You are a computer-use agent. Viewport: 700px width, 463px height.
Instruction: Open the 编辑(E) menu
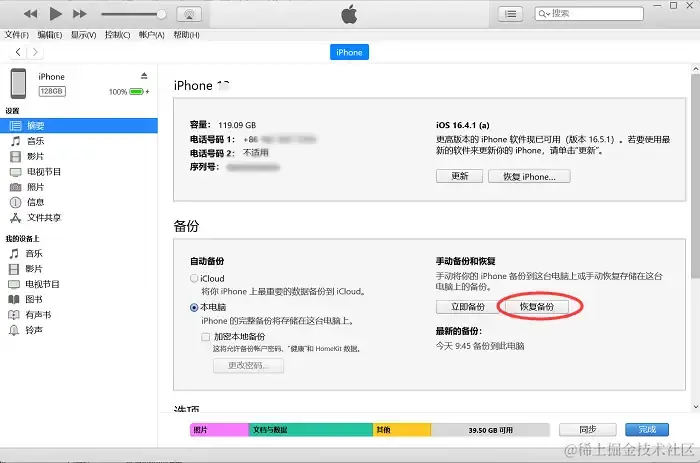(x=50, y=35)
